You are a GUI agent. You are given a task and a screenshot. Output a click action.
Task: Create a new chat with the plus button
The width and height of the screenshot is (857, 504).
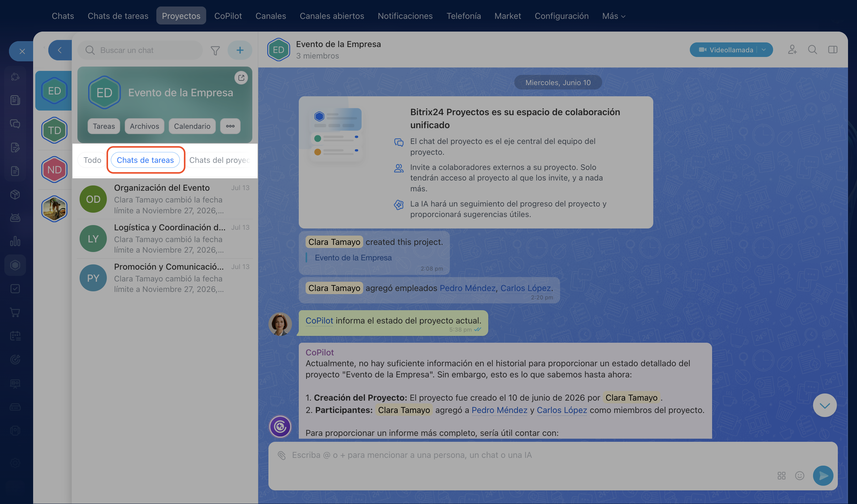pos(240,50)
